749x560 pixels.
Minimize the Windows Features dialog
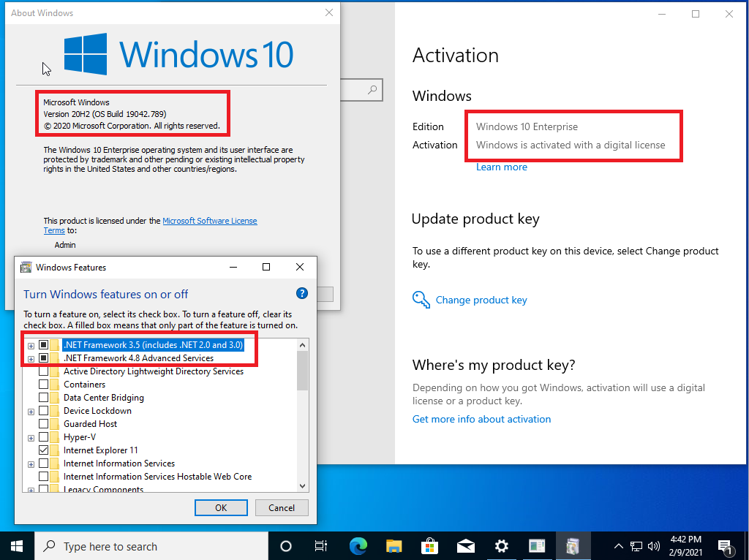(233, 267)
